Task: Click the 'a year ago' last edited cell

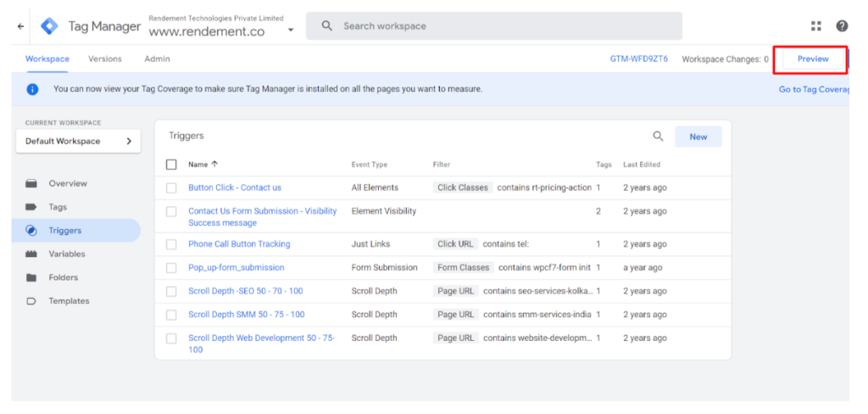Action: click(643, 268)
